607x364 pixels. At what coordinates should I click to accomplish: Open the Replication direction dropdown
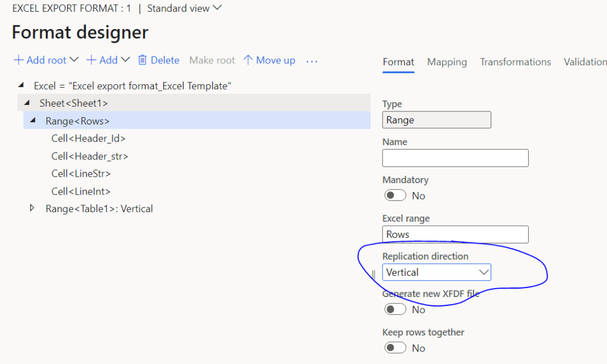coord(437,272)
